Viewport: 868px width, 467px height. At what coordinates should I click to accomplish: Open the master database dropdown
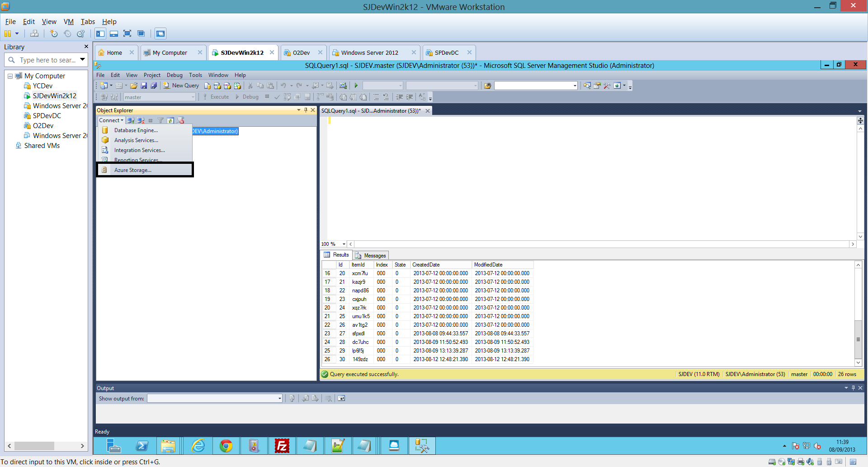[x=193, y=97]
